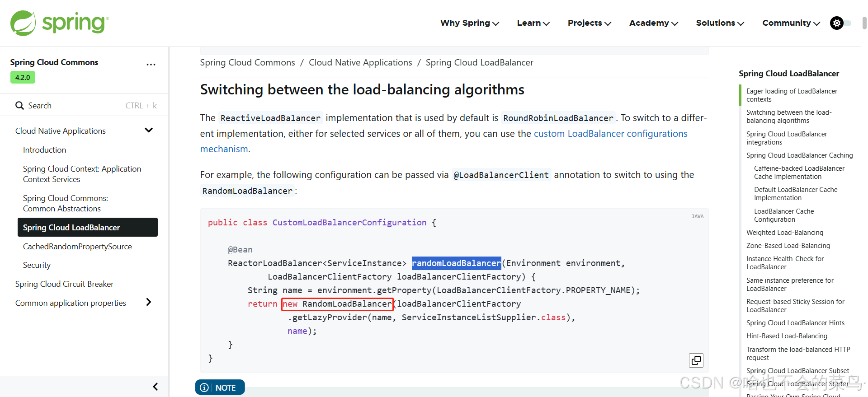Click Spring Cloud Commons sidebar title

(54, 62)
